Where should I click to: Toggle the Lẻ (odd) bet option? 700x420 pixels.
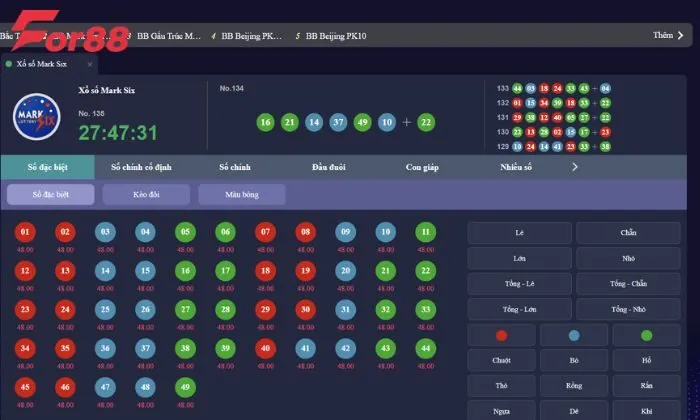pos(520,233)
